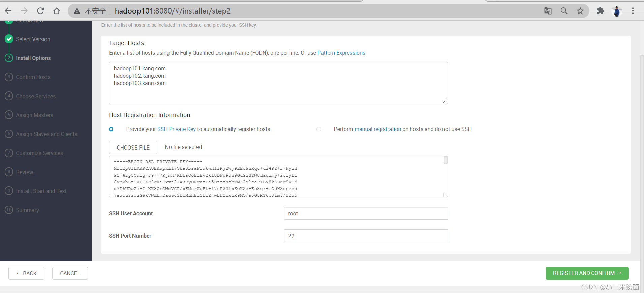
Task: Focus the SSH private key text area
Action: pos(278,177)
